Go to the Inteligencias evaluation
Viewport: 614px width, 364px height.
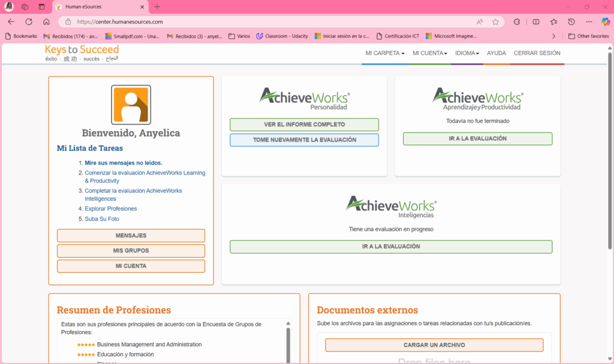[x=391, y=247]
